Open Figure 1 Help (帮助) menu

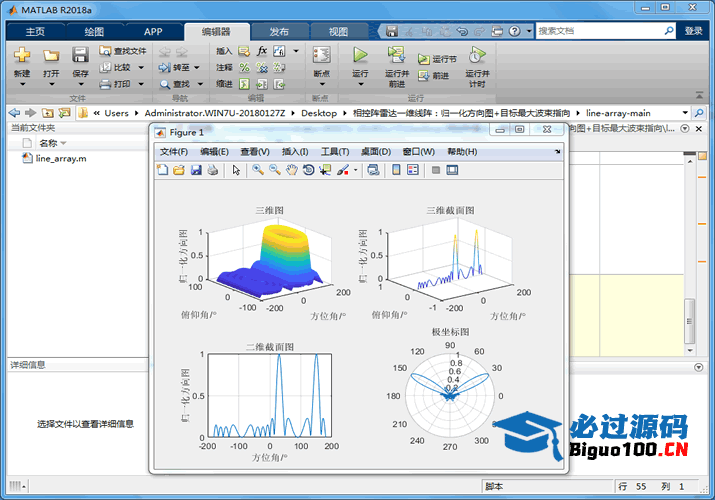(x=462, y=152)
